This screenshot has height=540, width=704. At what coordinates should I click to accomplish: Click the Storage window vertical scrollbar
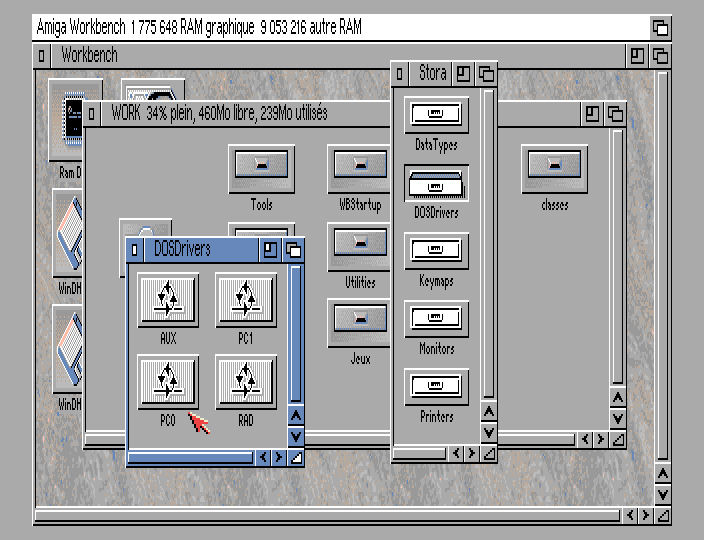click(488, 243)
